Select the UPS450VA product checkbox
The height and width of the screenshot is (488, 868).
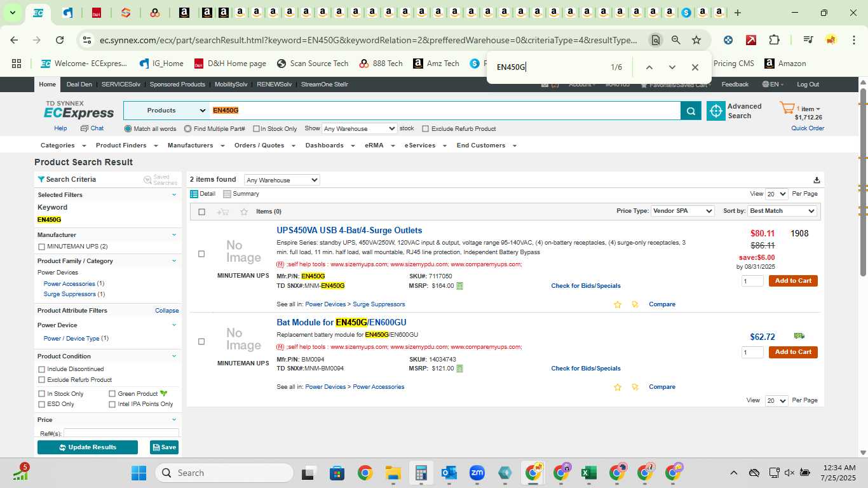[201, 254]
